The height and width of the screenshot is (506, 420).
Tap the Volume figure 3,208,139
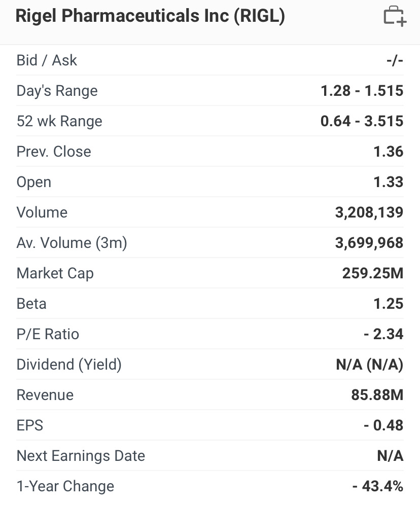pyautogui.click(x=369, y=212)
